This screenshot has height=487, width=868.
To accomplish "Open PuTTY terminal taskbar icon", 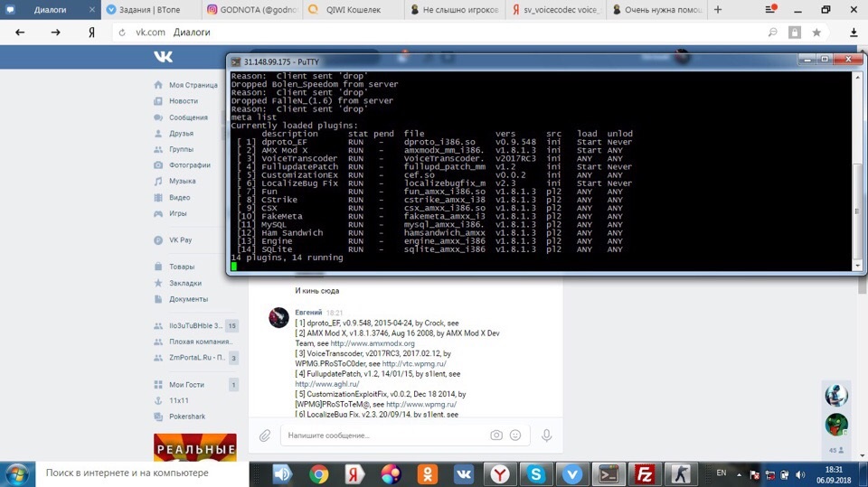I will click(x=609, y=474).
